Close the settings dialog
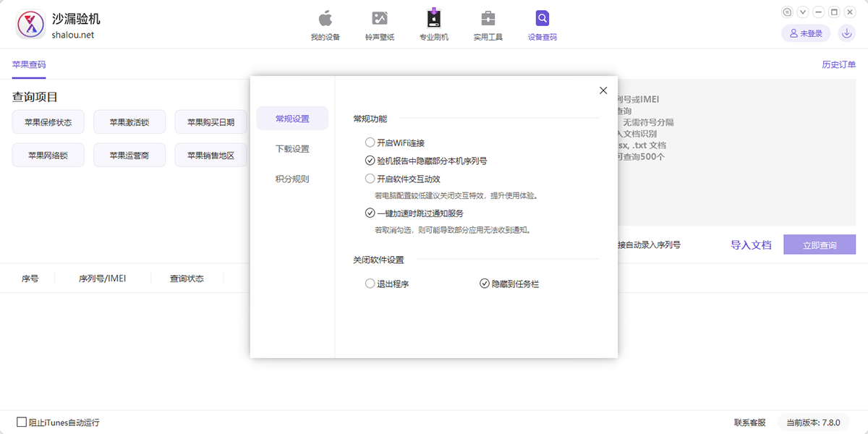Screen dimensions: 868x434 (603, 90)
